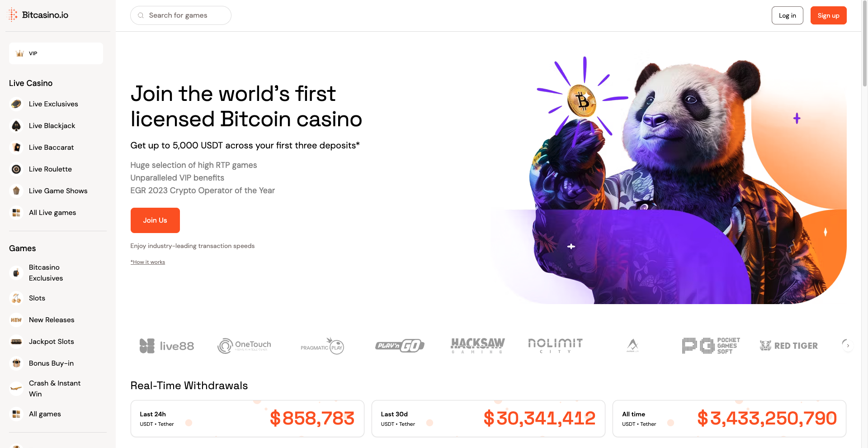Open the New Releases menu item
The width and height of the screenshot is (868, 448).
click(52, 320)
